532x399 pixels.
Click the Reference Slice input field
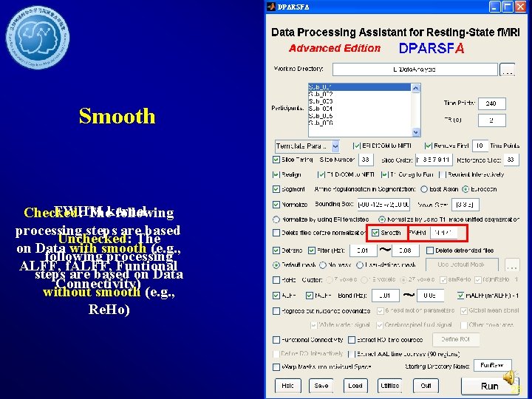tap(511, 160)
